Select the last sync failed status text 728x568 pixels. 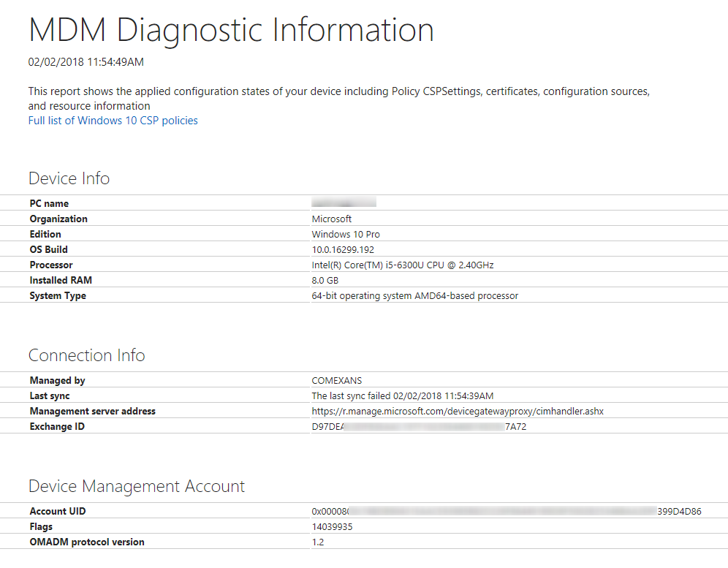(403, 395)
